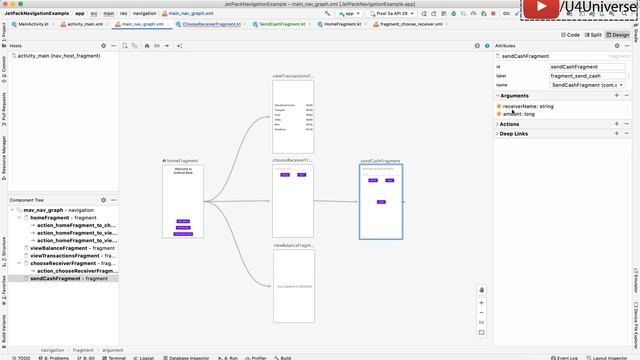Screen dimensions: 640x360
Task: Select sendCashFragment destination in graph
Action: coord(381,202)
